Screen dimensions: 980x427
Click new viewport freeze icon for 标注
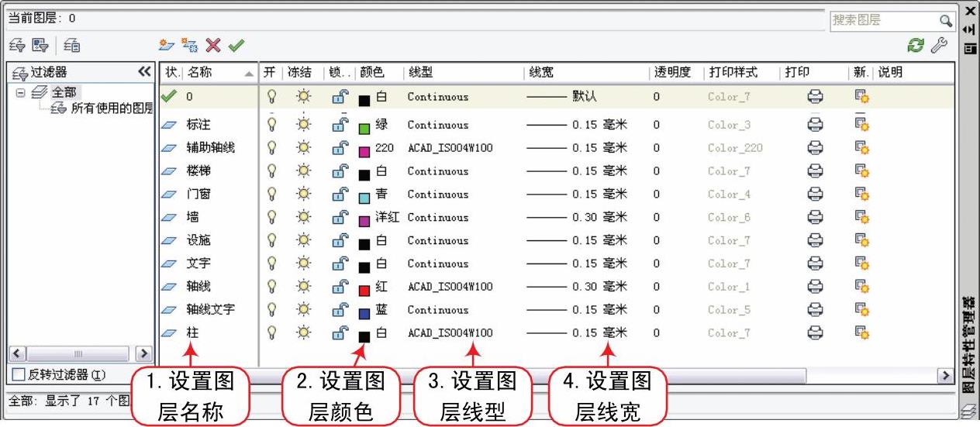[862, 125]
